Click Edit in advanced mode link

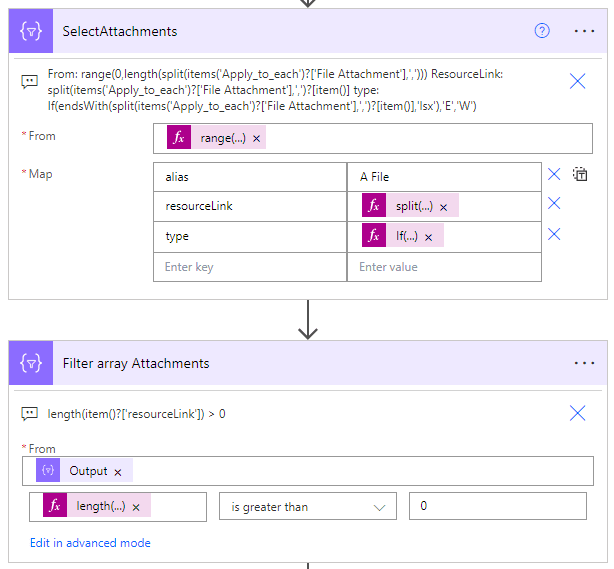coord(90,543)
